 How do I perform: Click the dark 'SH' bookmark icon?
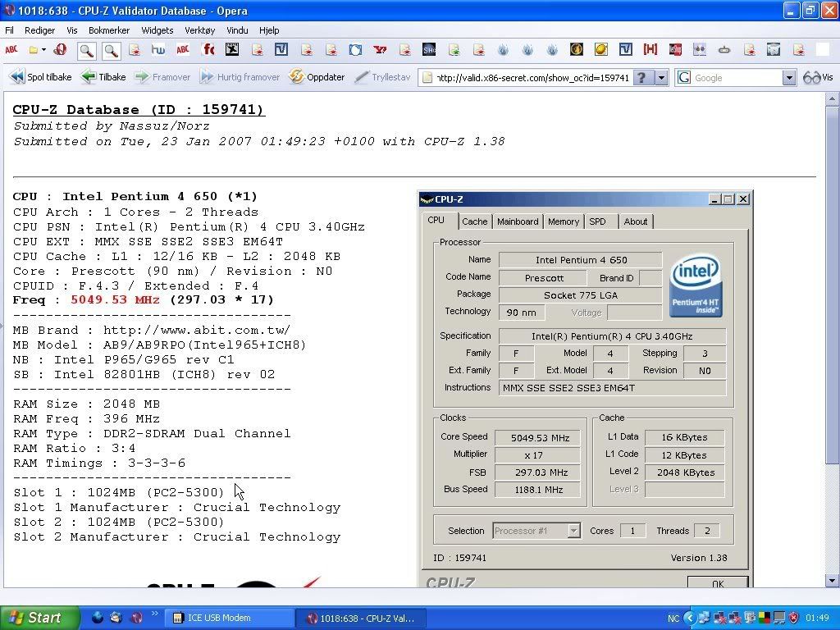(x=429, y=50)
